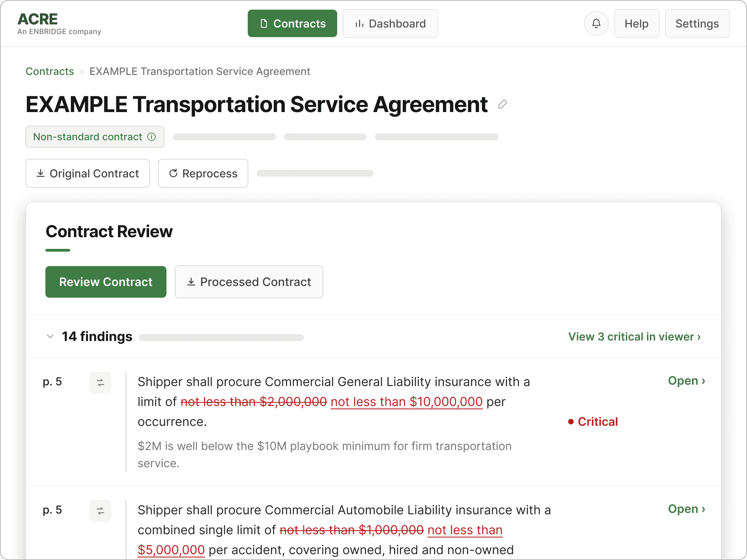The width and height of the screenshot is (747, 560).
Task: Click the Contract Review section heading
Action: coord(109,231)
